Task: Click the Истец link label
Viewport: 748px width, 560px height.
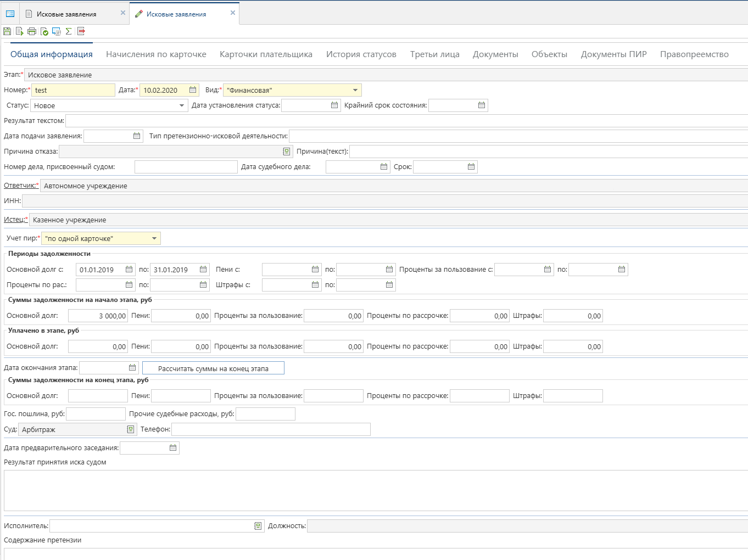Action: point(14,219)
